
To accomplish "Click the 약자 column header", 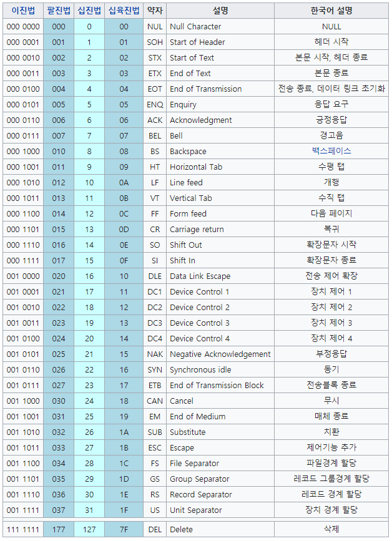I will pyautogui.click(x=155, y=11).
